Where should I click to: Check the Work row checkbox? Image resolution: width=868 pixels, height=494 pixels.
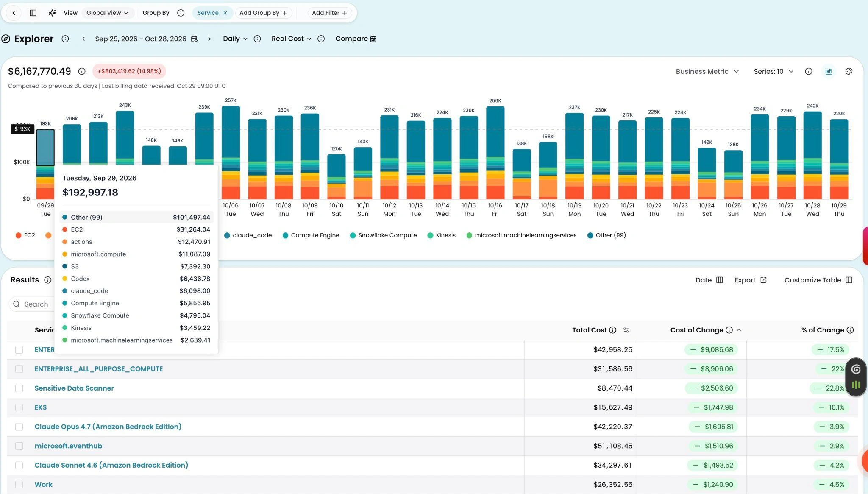tap(19, 484)
